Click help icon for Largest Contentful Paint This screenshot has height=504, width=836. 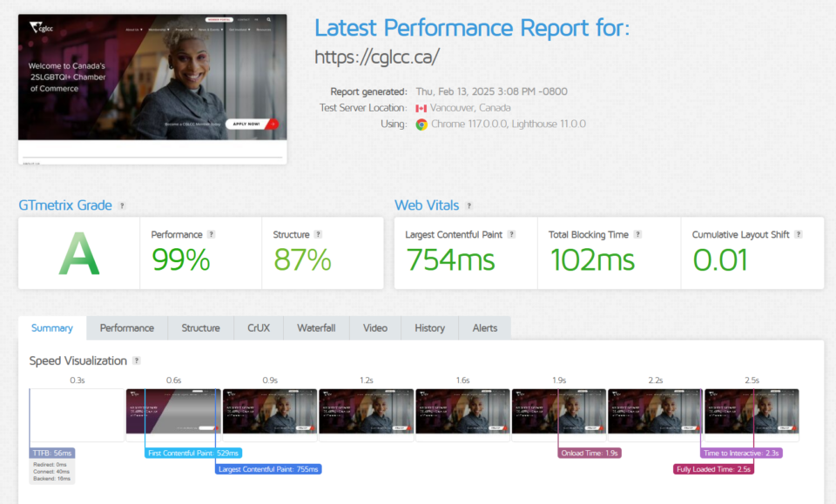pos(511,234)
